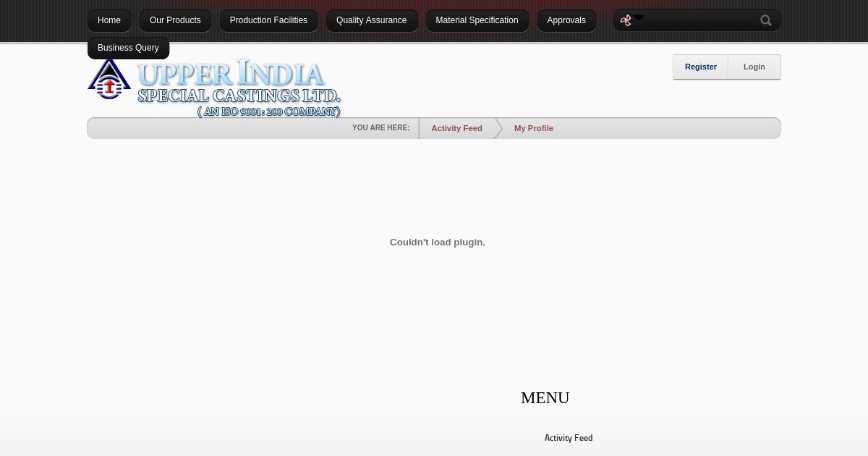This screenshot has height=456, width=868.
Task: Click the Login button
Action: (754, 67)
